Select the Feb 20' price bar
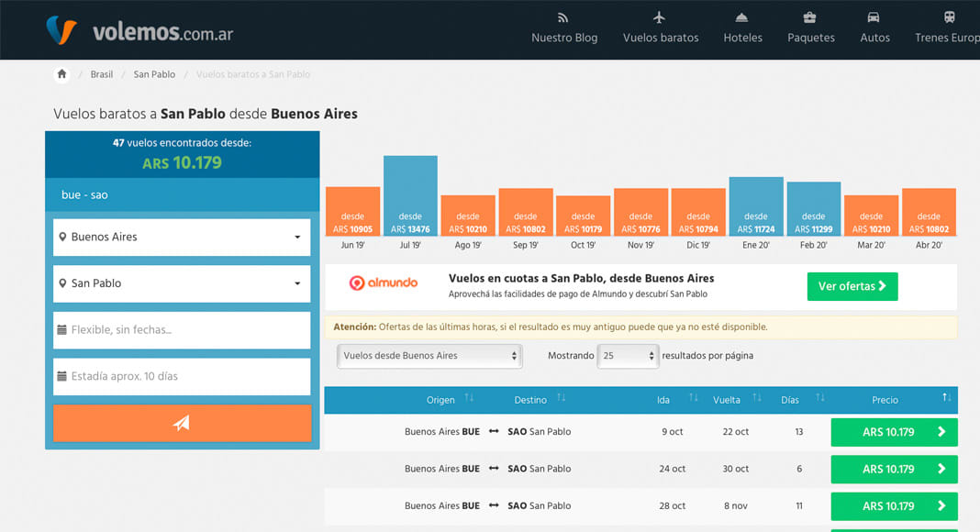The image size is (980, 532). click(814, 208)
